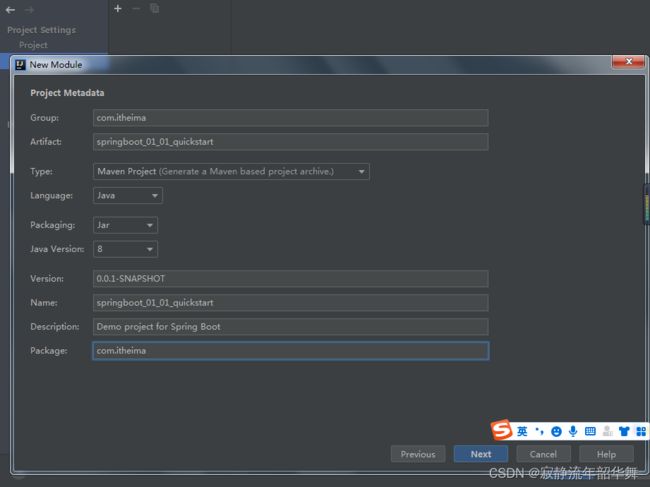Screen dimensions: 650x487
Task: Toggle the Sogou English input mode icon
Action: pyautogui.click(x=522, y=431)
